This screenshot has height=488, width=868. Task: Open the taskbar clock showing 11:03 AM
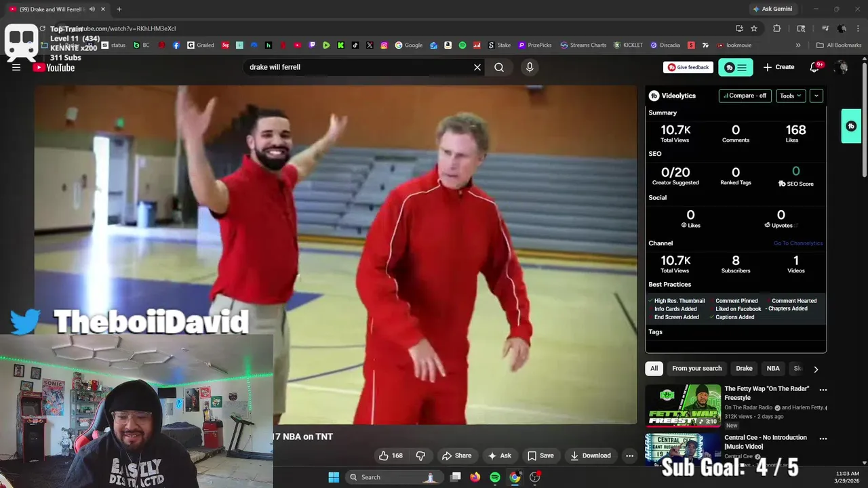coord(848,477)
